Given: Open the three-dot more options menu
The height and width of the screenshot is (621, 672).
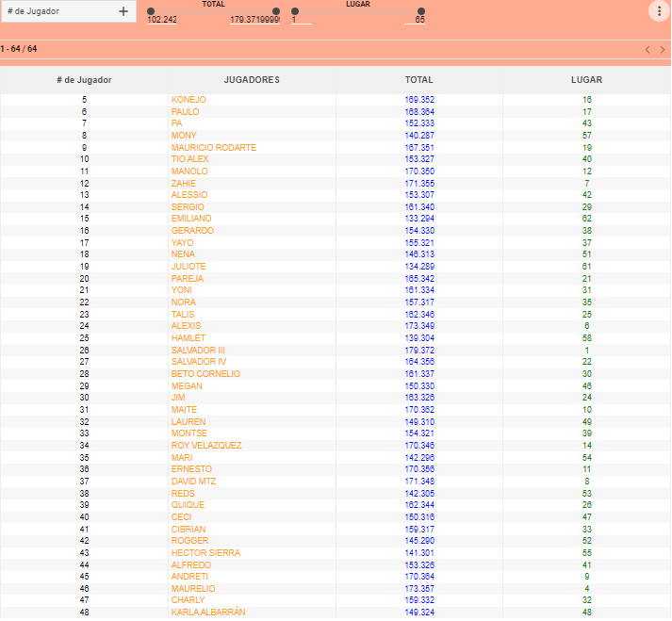Looking at the screenshot, I should coord(659,10).
